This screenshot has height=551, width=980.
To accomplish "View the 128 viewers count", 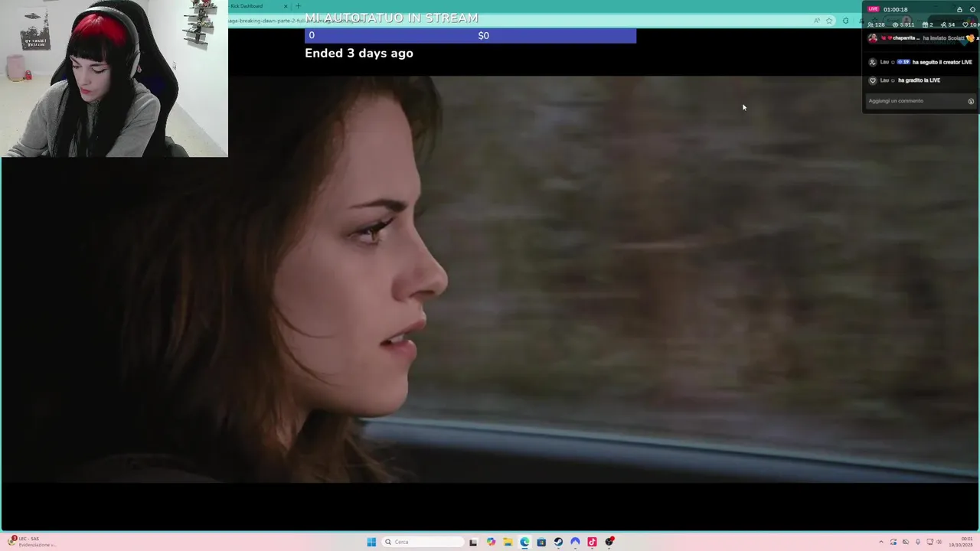I will pyautogui.click(x=877, y=24).
